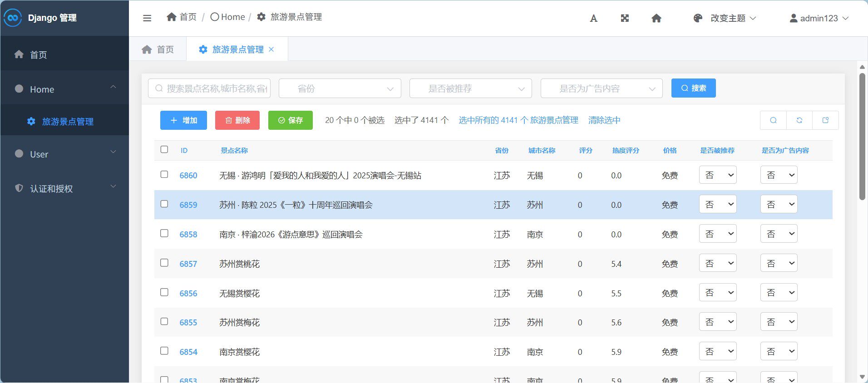Click the table toolbar search magnifier icon

click(x=773, y=120)
